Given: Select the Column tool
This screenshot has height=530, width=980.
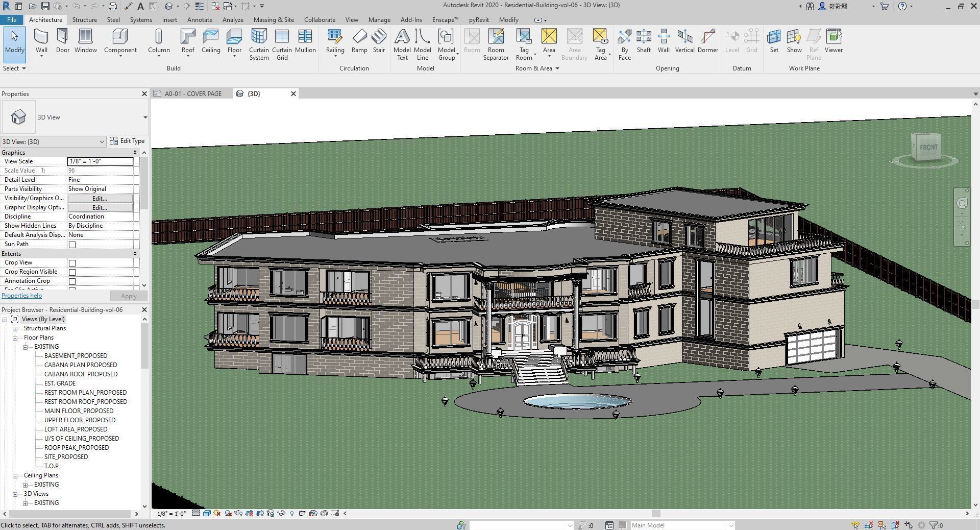Looking at the screenshot, I should (x=159, y=41).
